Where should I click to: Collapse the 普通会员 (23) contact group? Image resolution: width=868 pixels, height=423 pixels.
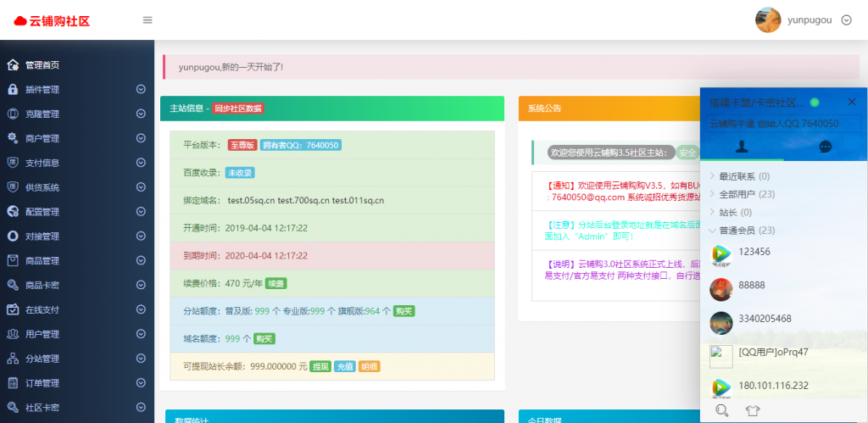[746, 230]
